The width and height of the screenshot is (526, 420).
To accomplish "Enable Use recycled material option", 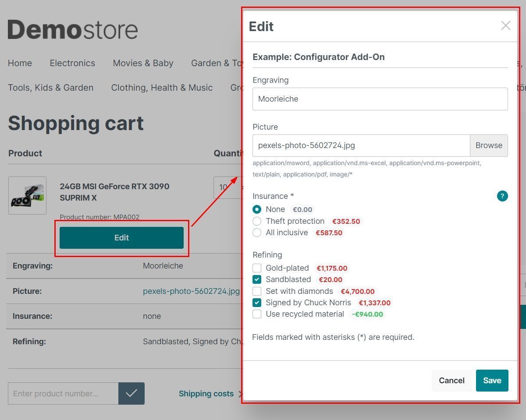I will [257, 314].
